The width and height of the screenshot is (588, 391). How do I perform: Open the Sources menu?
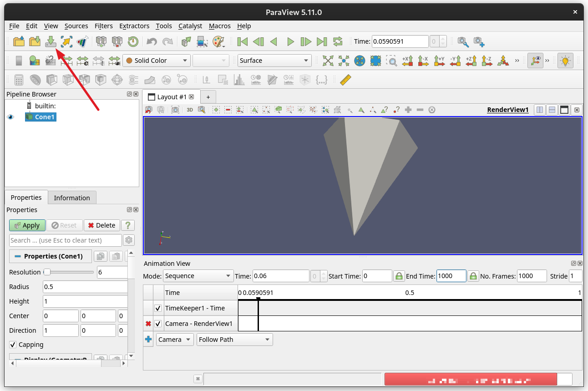pos(76,26)
